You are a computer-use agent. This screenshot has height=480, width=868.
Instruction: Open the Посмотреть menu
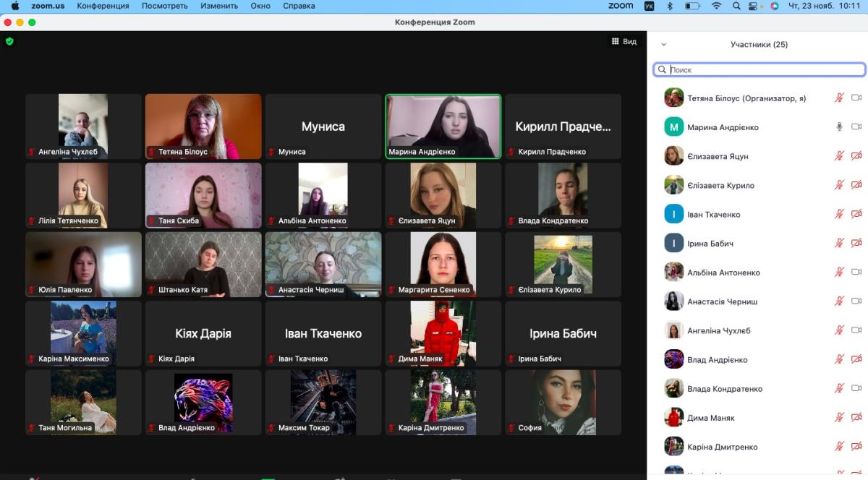pos(164,6)
